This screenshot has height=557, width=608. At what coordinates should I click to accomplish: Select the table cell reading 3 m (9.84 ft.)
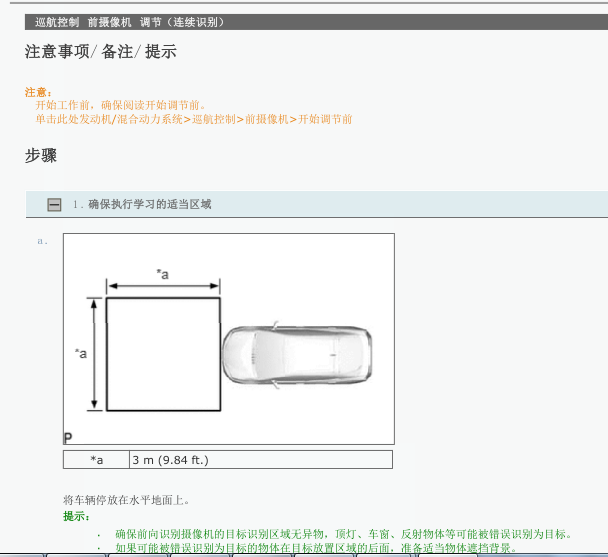click(x=261, y=460)
